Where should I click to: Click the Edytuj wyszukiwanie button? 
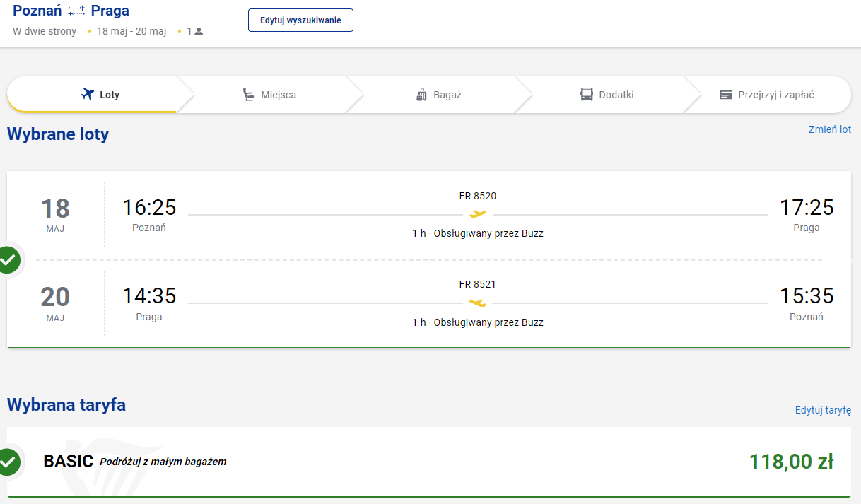pyautogui.click(x=300, y=20)
